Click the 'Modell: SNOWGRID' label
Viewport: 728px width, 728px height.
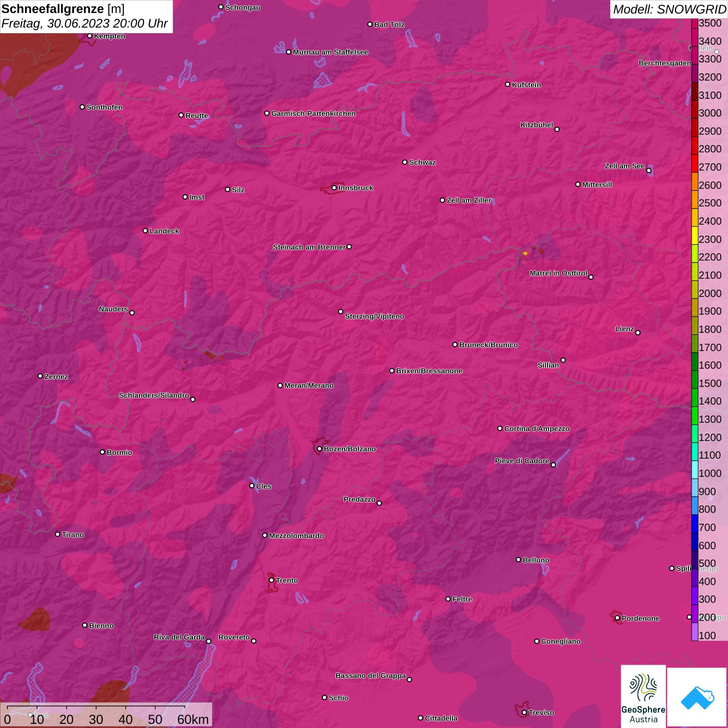669,9
